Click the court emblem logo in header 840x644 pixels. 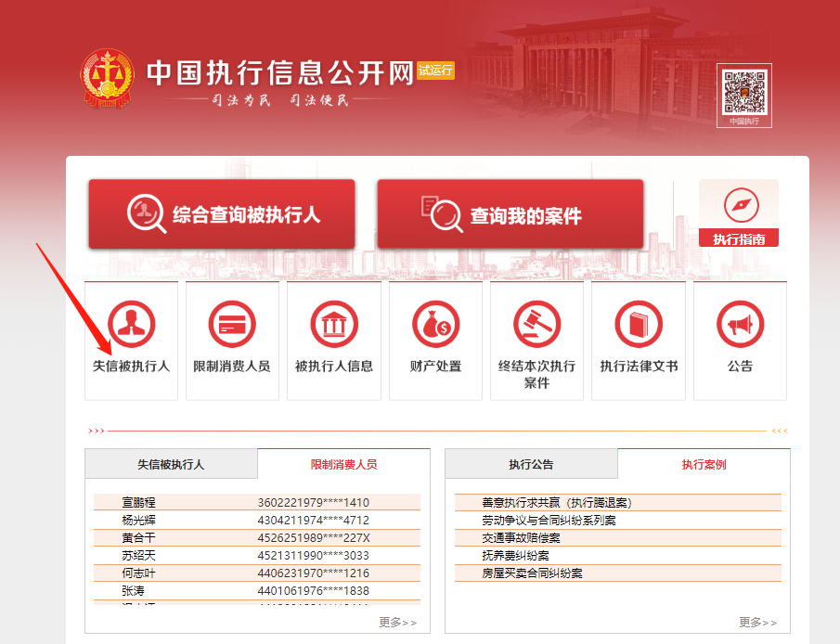coord(107,80)
